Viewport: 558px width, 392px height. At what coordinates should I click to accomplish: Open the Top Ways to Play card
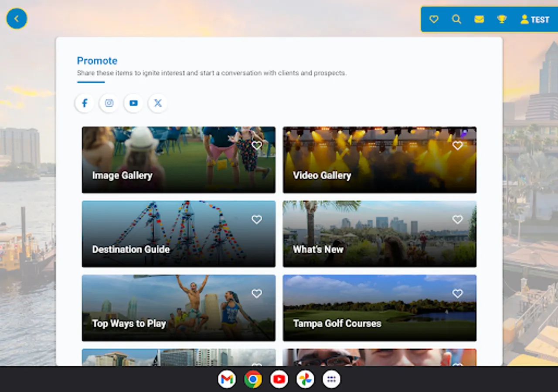179,308
